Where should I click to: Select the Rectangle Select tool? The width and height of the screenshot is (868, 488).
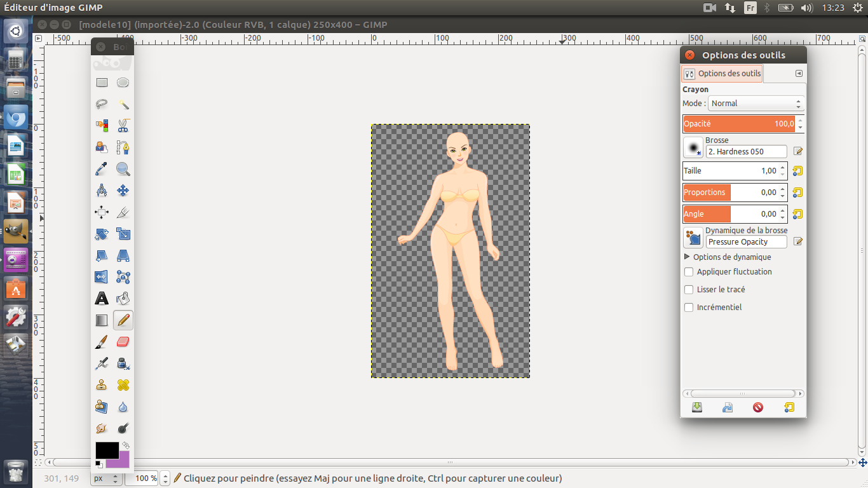pyautogui.click(x=102, y=83)
